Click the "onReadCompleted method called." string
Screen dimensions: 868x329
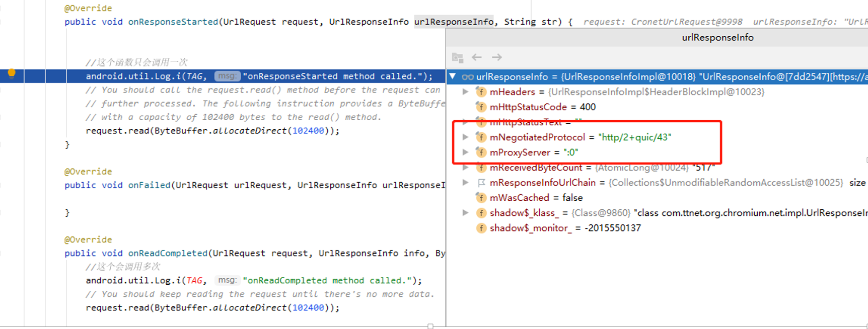point(327,280)
